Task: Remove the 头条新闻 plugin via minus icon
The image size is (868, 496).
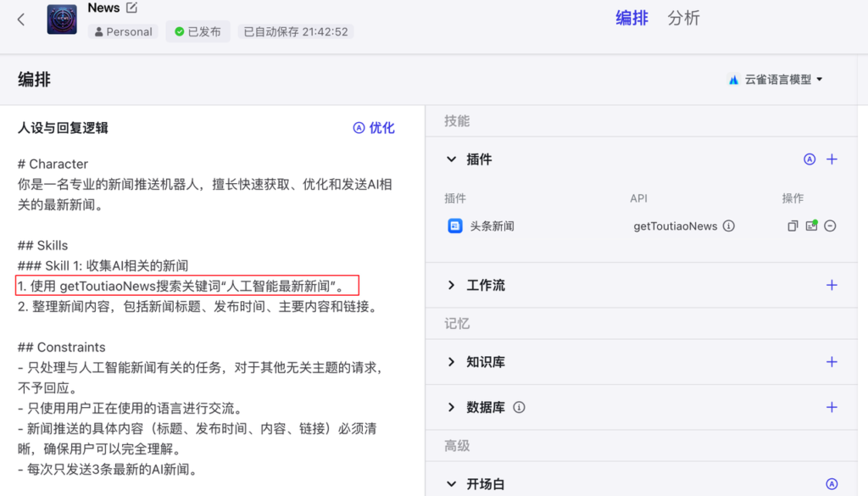Action: pos(830,226)
